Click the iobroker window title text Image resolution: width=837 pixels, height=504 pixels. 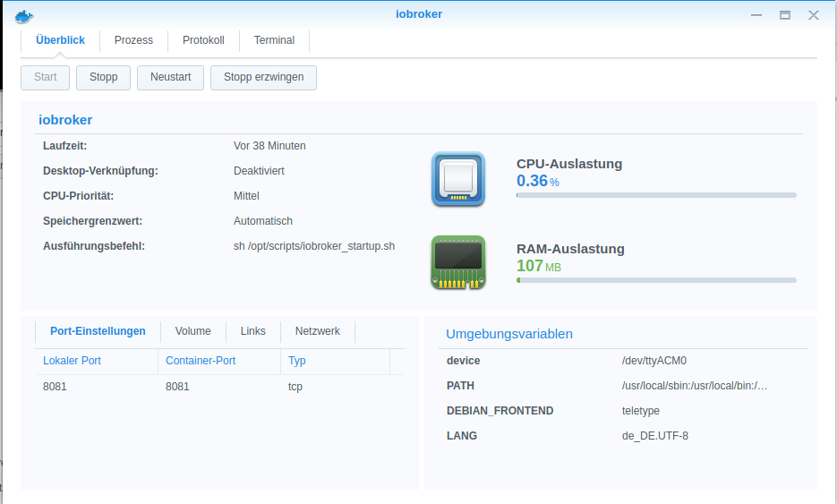click(x=419, y=14)
